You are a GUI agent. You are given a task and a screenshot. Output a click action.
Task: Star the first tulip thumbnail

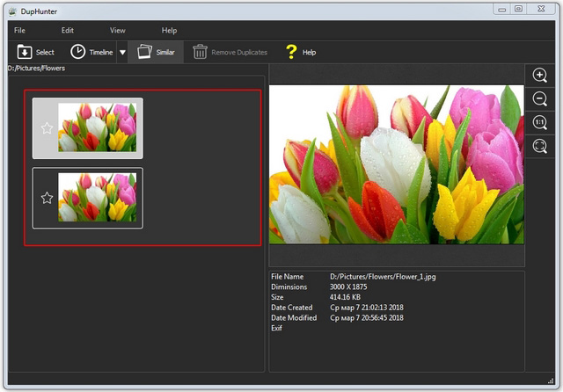47,128
